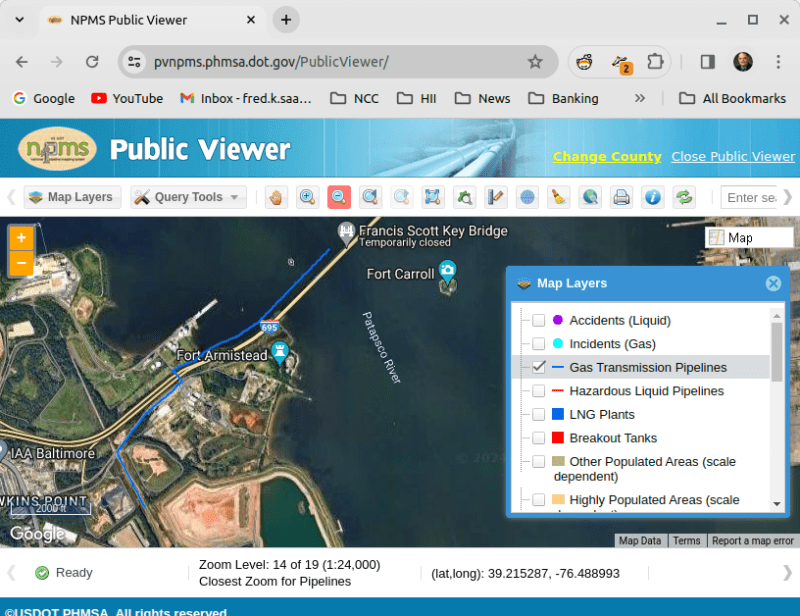This screenshot has height=616, width=800.
Task: Open All Bookmarks folder
Action: [x=733, y=98]
